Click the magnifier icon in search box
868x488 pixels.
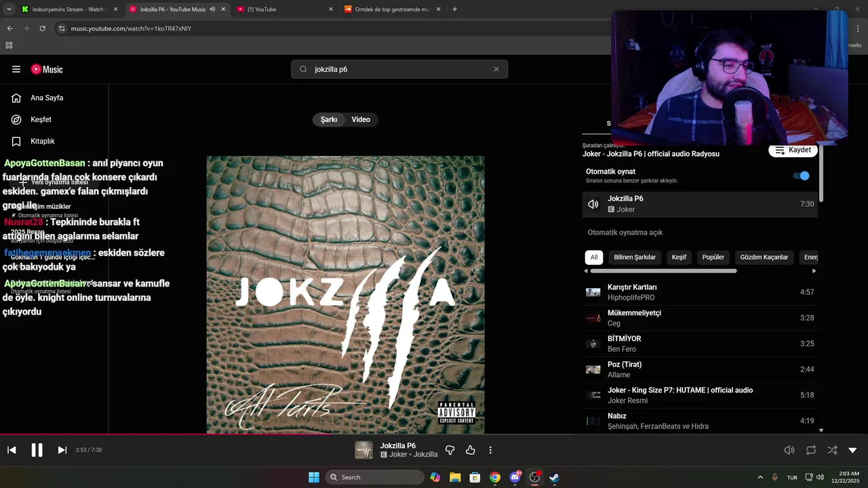pyautogui.click(x=303, y=69)
